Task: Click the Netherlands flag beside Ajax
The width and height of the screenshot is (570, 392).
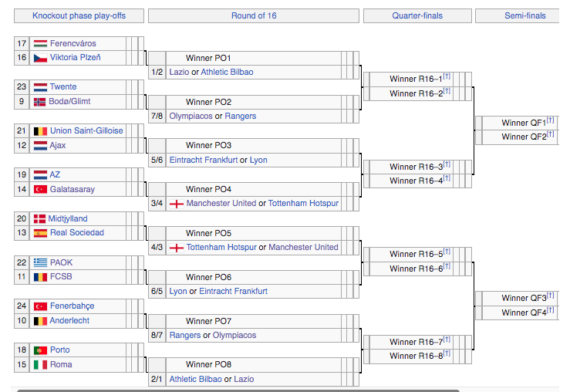Action: [40, 146]
